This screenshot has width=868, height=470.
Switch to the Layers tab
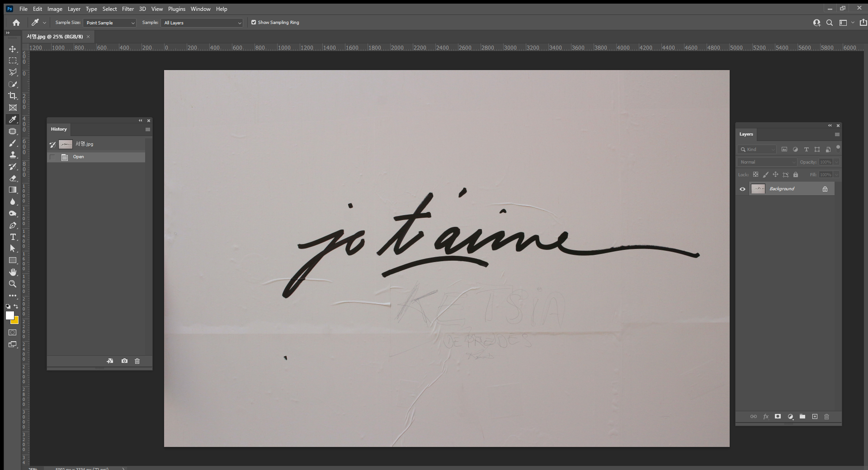(746, 134)
